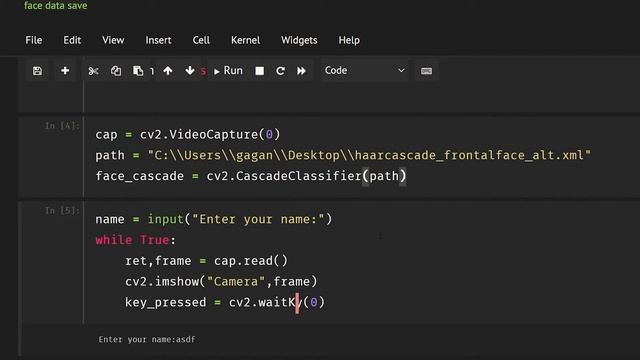This screenshot has height=360, width=640.
Task: Open the cell type dropdown showing Code
Action: coord(364,71)
